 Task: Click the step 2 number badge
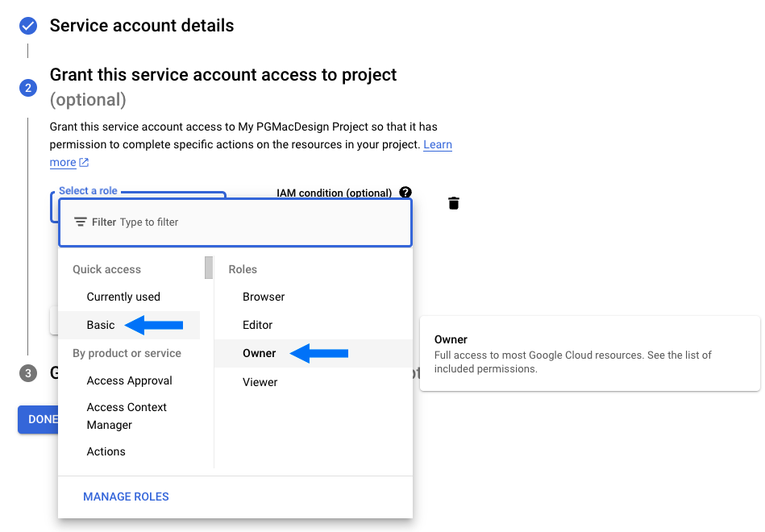pos(28,88)
